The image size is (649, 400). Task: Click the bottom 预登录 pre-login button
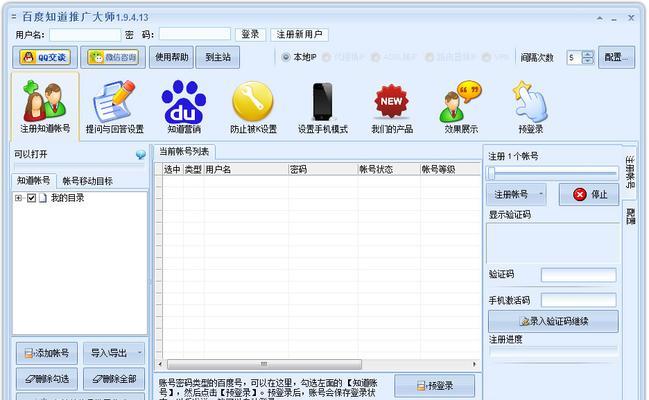click(x=435, y=386)
